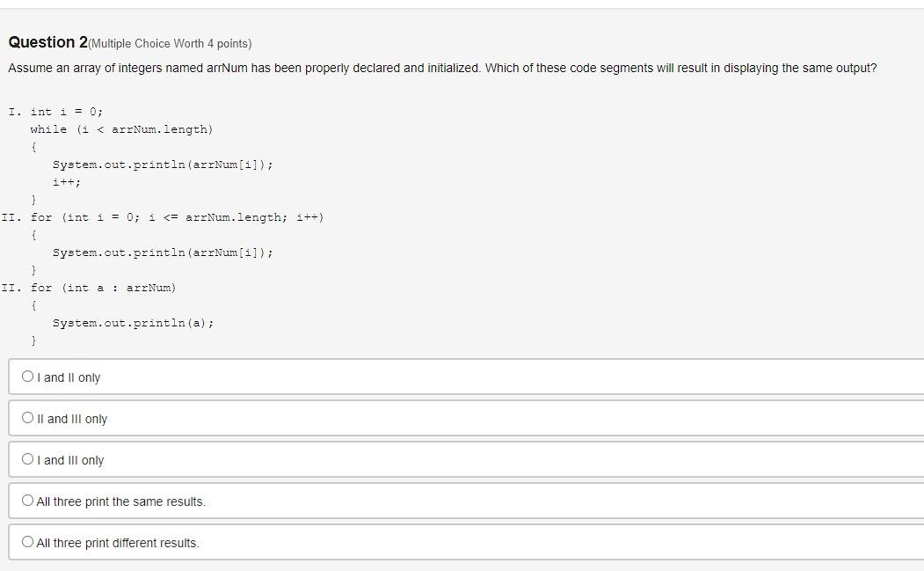Select the "I and II only" radio button
This screenshot has width=924, height=571.
28,375
